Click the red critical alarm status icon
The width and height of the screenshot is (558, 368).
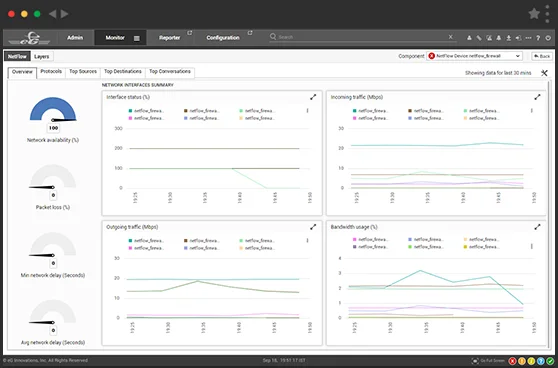point(512,361)
